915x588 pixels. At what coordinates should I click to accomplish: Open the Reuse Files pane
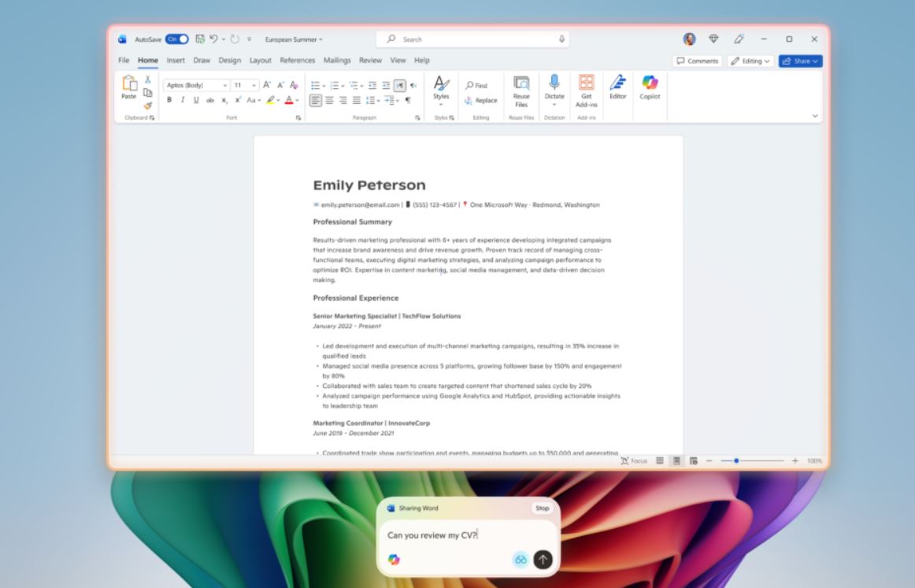(x=521, y=92)
